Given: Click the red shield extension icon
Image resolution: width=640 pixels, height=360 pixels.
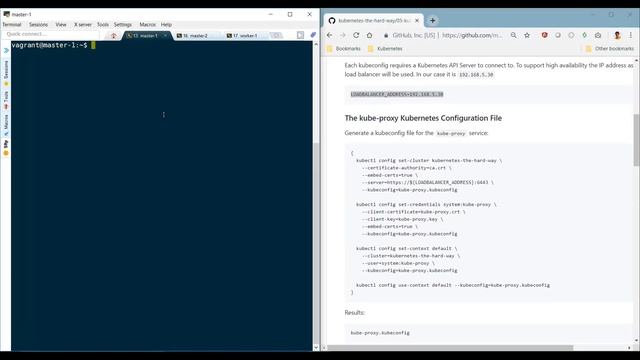Looking at the screenshot, I should [x=544, y=36].
